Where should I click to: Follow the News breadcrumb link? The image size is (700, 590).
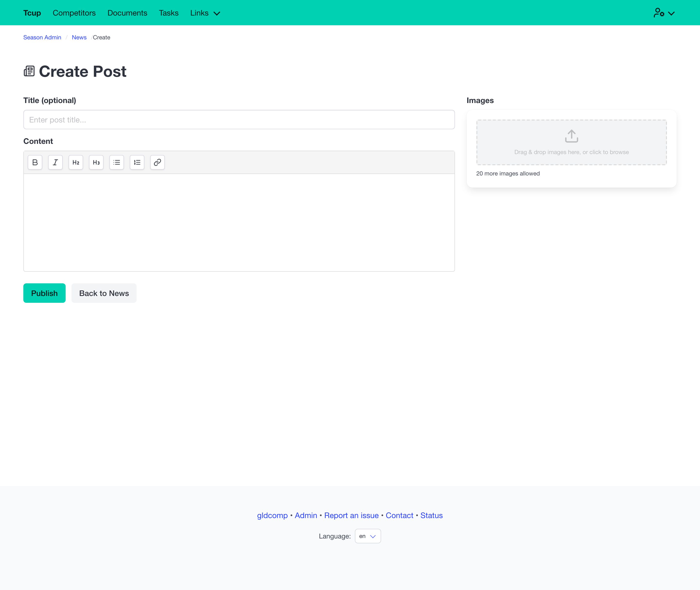coord(79,37)
